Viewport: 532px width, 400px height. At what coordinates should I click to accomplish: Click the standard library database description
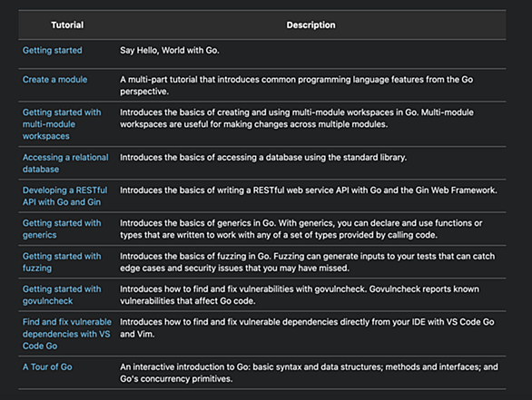(263, 157)
